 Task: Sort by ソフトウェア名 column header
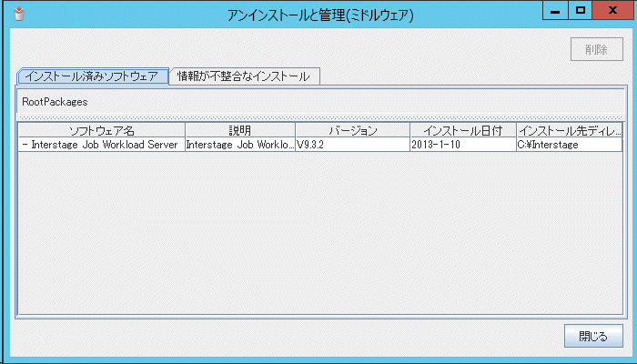pos(102,130)
